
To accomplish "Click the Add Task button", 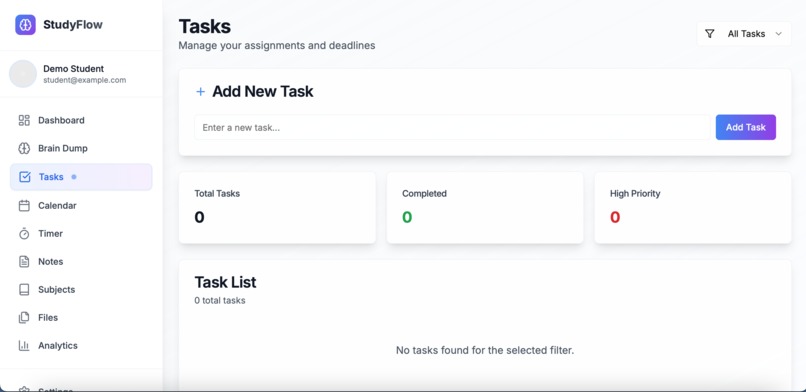I will (x=745, y=127).
